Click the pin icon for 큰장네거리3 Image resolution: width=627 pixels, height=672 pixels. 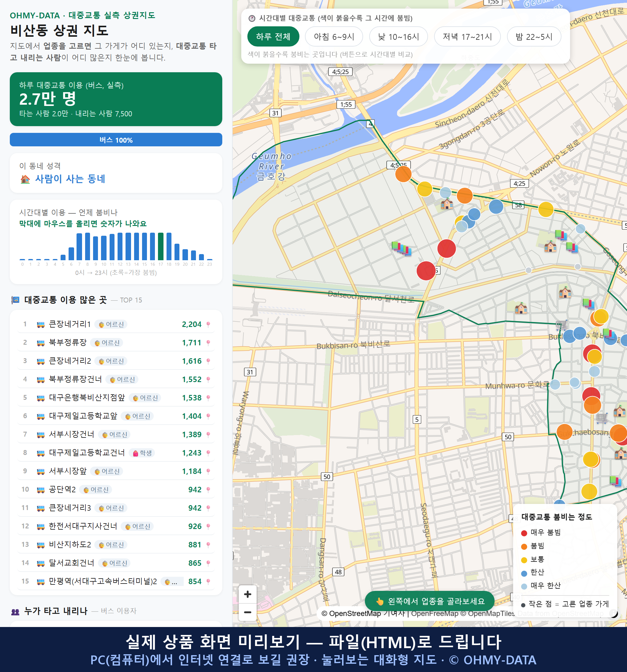tap(208, 508)
